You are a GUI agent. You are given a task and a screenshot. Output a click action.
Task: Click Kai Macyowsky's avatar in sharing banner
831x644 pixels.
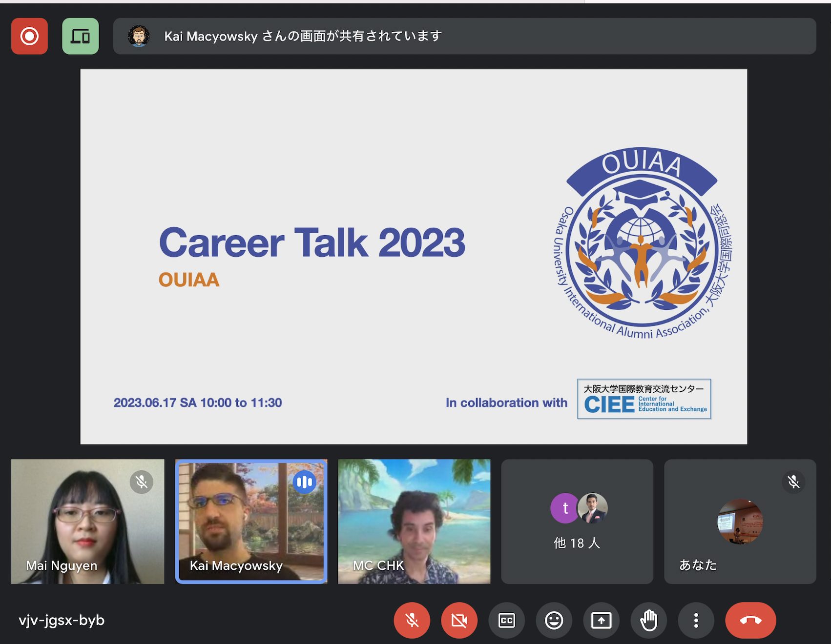point(139,36)
